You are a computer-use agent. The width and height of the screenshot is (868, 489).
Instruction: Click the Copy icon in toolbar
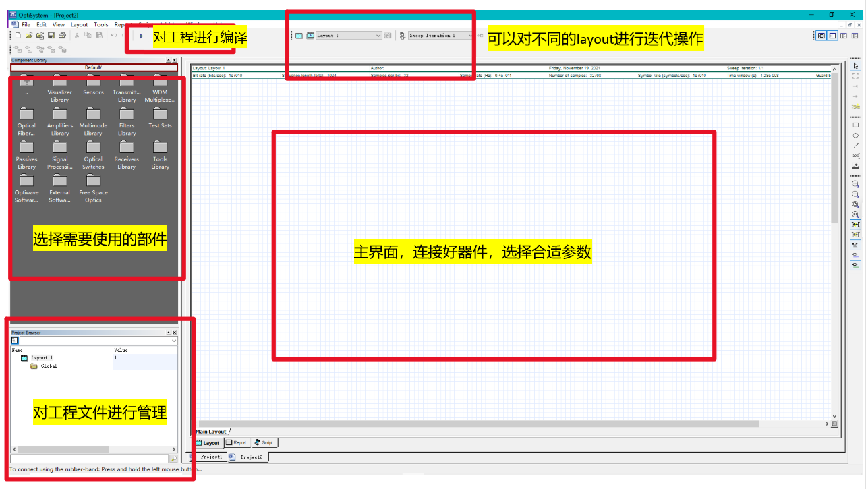[x=88, y=35]
